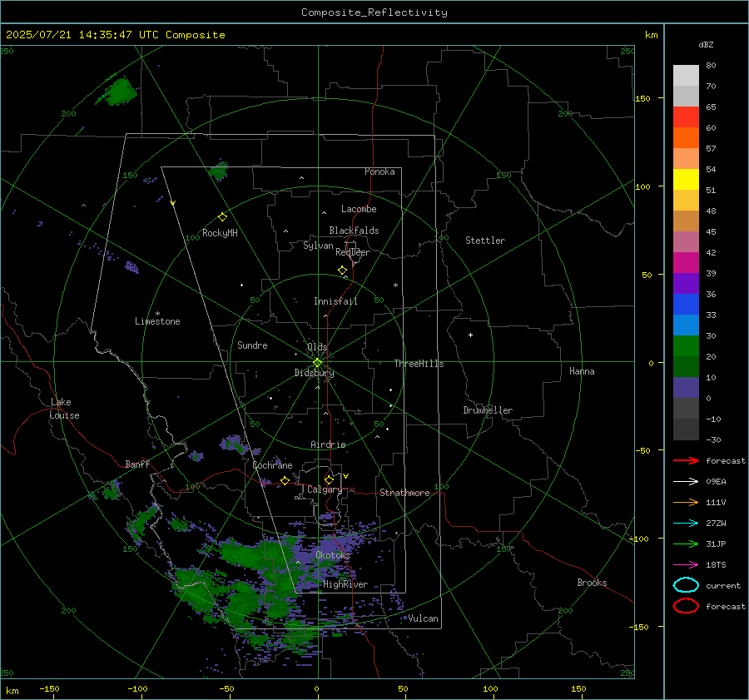Click the Hanna label
The width and height of the screenshot is (749, 700).
(582, 371)
